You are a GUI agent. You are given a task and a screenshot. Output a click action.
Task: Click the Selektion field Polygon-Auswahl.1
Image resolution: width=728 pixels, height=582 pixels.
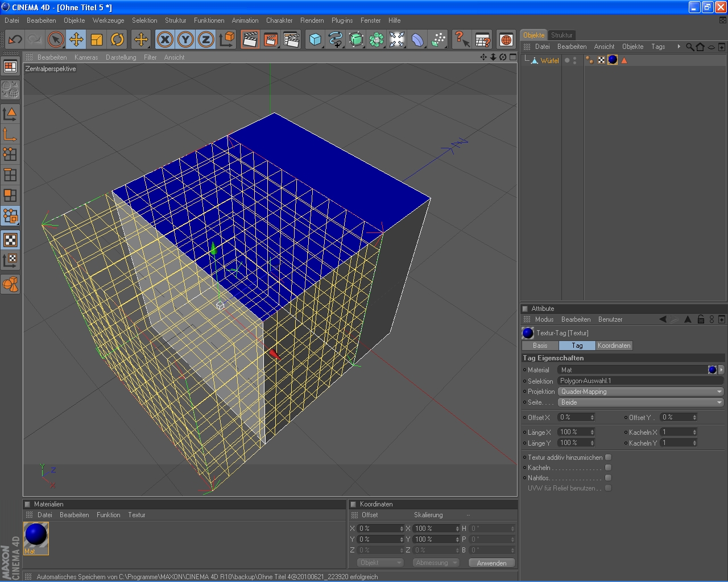[640, 381]
